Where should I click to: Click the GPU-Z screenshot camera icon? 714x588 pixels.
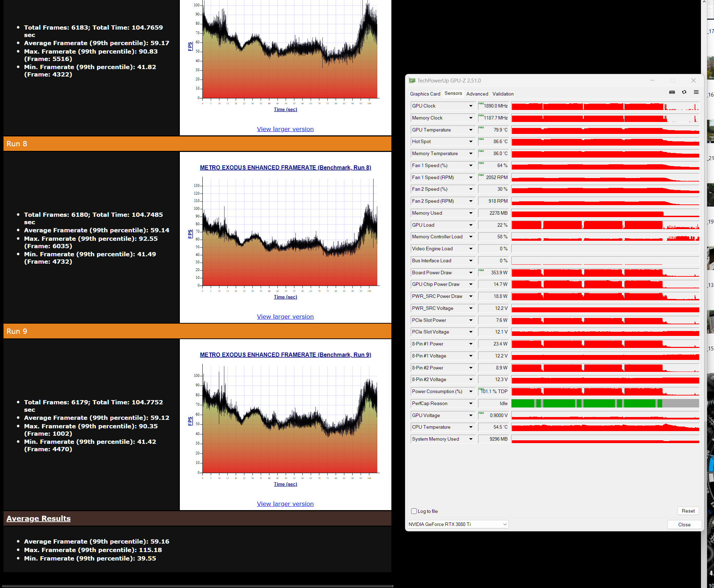pos(672,92)
